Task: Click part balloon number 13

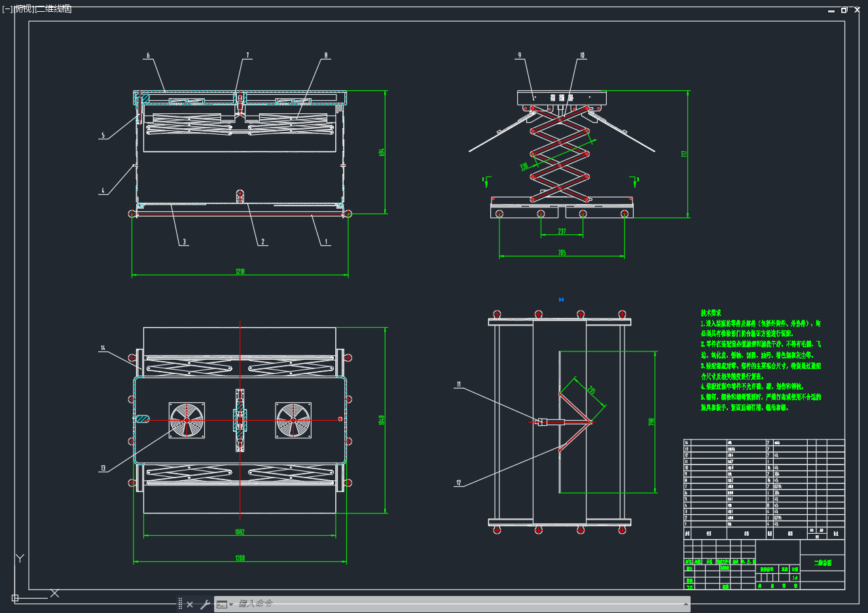Action: pos(103,468)
